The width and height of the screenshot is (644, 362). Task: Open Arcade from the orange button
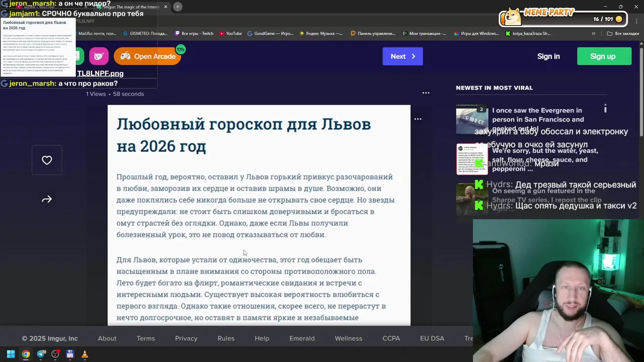tap(147, 56)
